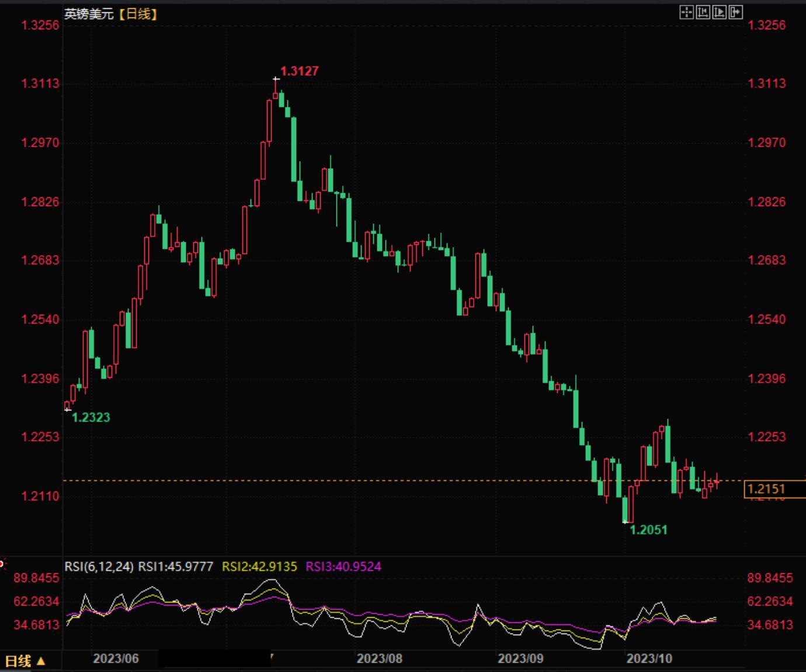
Task: Click the 1.2051 low price marker
Action: [648, 530]
